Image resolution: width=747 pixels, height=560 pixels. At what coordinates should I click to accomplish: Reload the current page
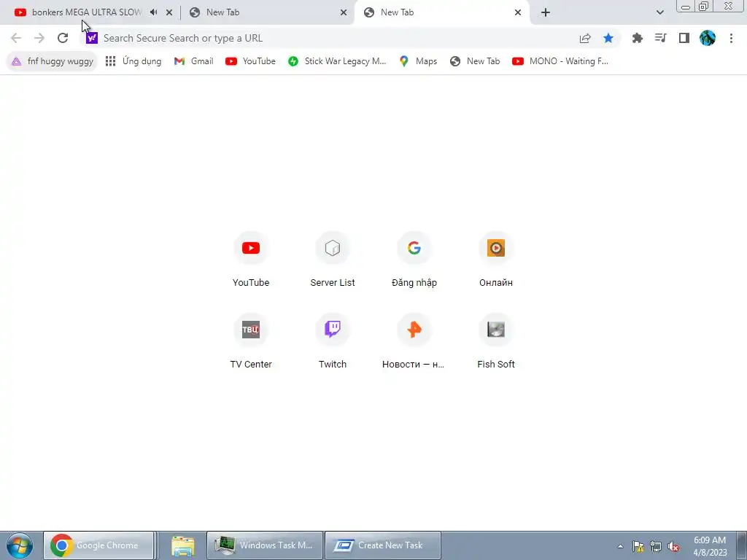click(x=63, y=38)
